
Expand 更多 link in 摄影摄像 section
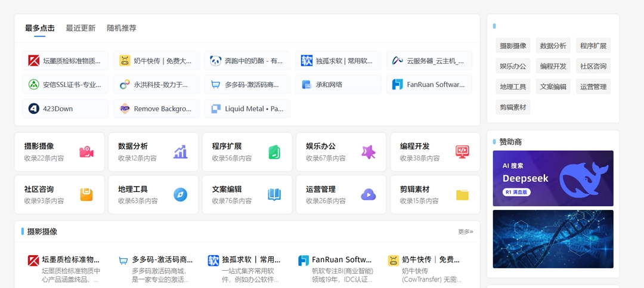pyautogui.click(x=465, y=231)
